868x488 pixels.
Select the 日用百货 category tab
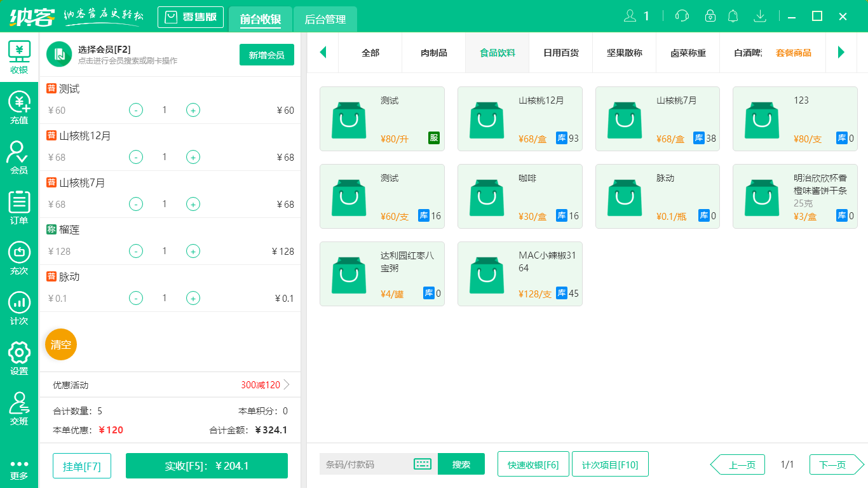tap(560, 53)
